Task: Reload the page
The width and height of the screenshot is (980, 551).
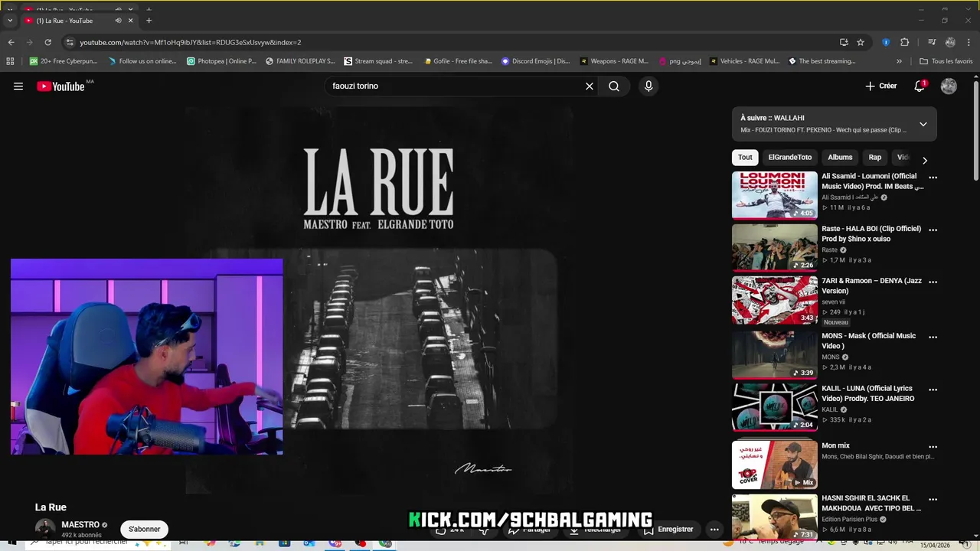Action: pos(47,42)
